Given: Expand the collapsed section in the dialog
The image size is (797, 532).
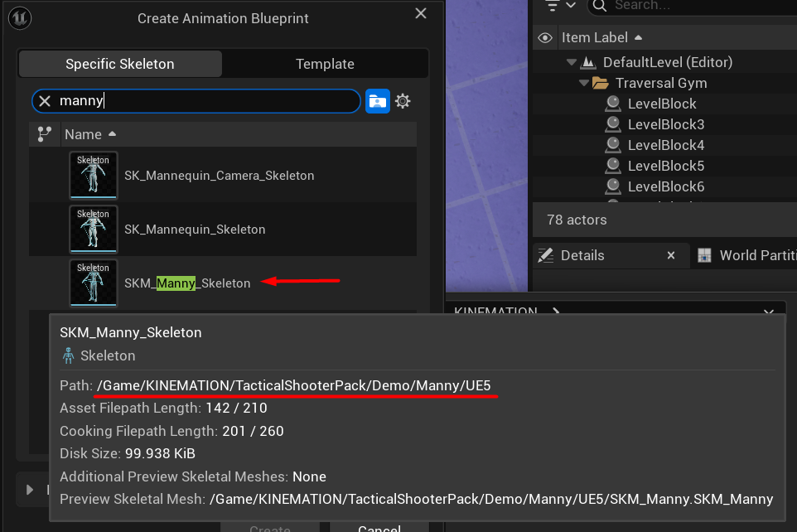Looking at the screenshot, I should [x=30, y=490].
